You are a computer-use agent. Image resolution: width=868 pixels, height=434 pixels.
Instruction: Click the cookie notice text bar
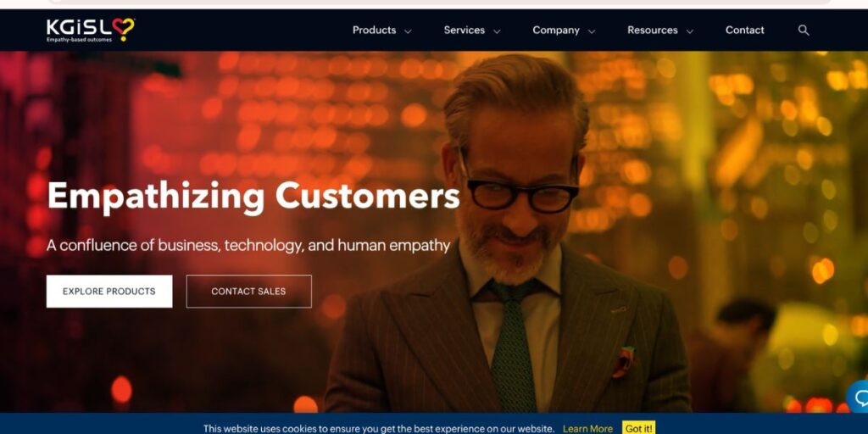click(379, 428)
